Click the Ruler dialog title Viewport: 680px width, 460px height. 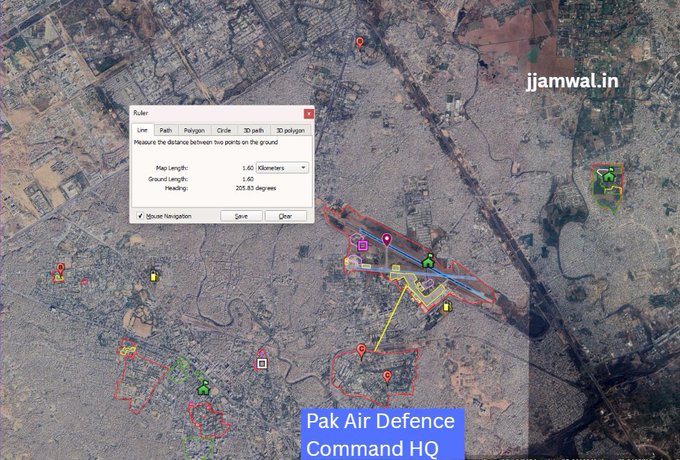(x=141, y=113)
